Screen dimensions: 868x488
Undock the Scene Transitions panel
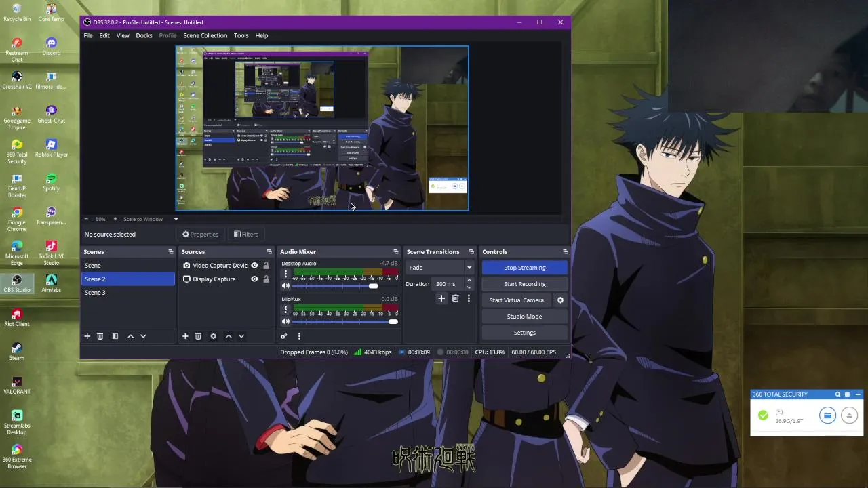pos(471,252)
